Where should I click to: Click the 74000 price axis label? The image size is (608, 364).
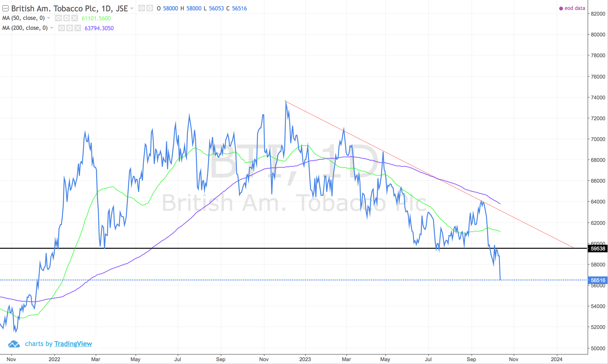(598, 97)
